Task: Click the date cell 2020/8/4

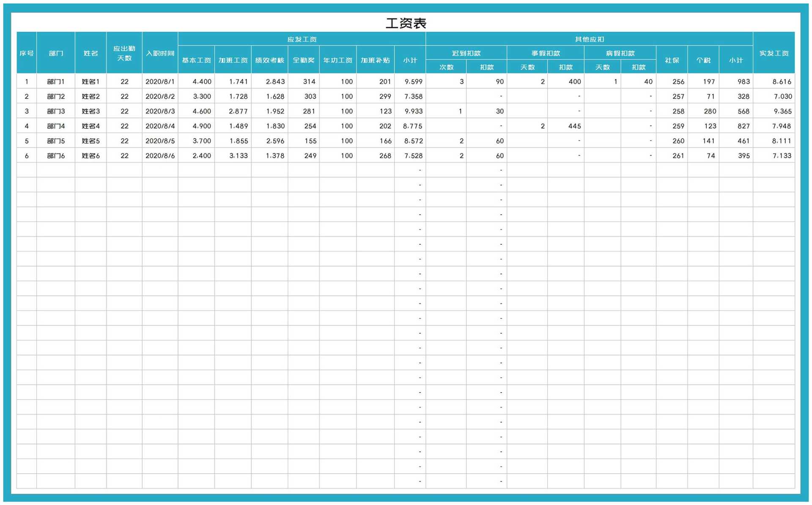Action: pyautogui.click(x=160, y=126)
